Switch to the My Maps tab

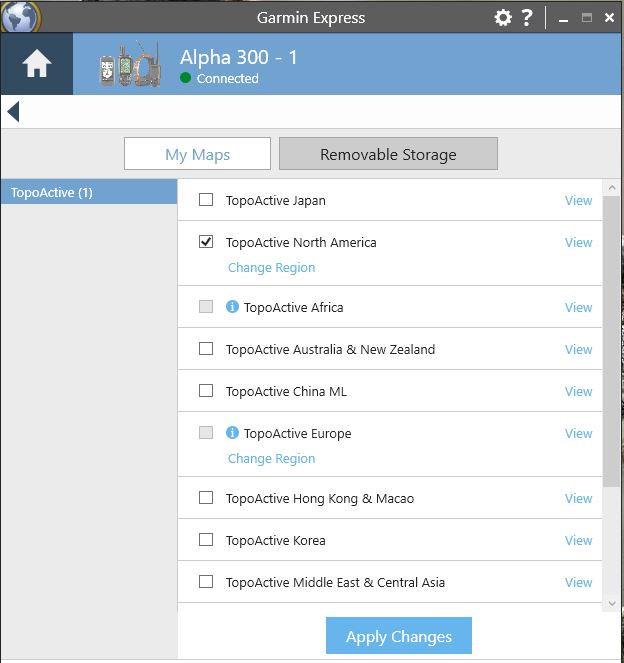197,153
